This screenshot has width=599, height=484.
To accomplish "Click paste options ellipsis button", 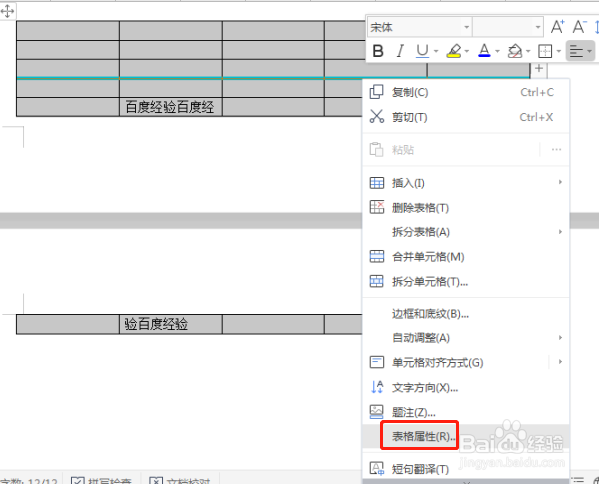I will [x=556, y=149].
